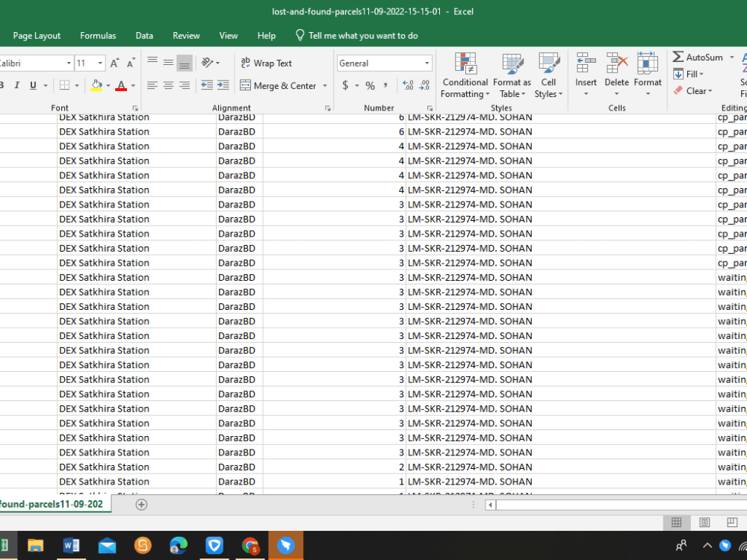The height and width of the screenshot is (560, 747).
Task: Open the Format cells menu
Action: pos(648,74)
